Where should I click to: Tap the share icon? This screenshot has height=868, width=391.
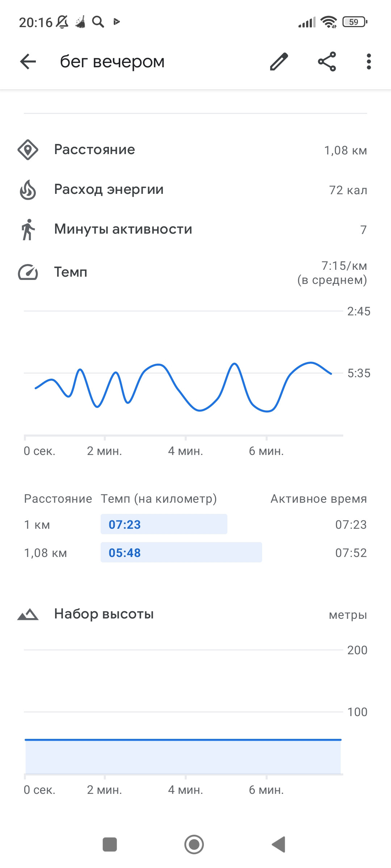327,61
